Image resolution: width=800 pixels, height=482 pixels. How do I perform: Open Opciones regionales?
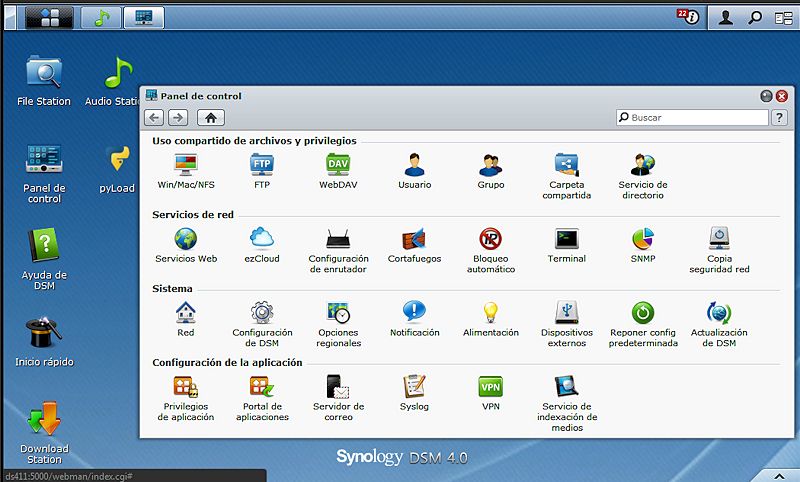[338, 324]
